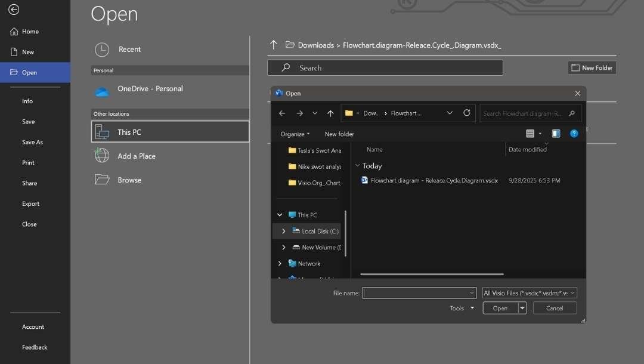Image resolution: width=644 pixels, height=364 pixels.
Task: Refresh the folder view in the address bar
Action: (466, 113)
